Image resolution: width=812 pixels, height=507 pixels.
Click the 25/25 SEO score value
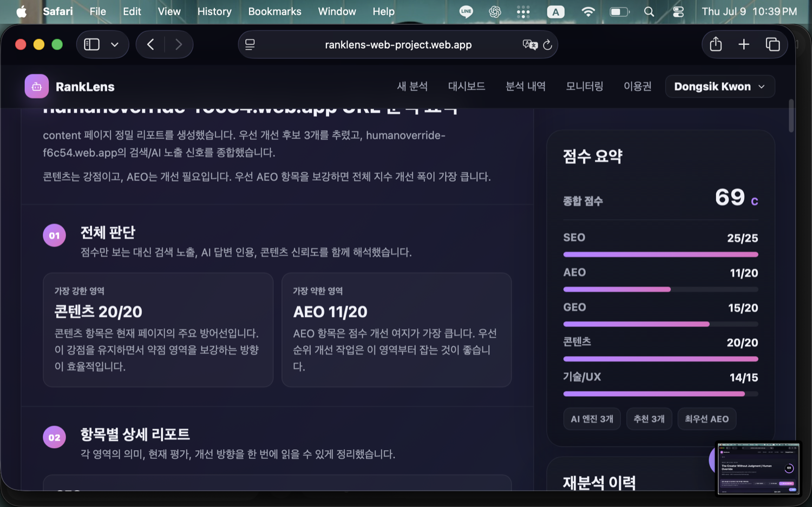(x=743, y=238)
